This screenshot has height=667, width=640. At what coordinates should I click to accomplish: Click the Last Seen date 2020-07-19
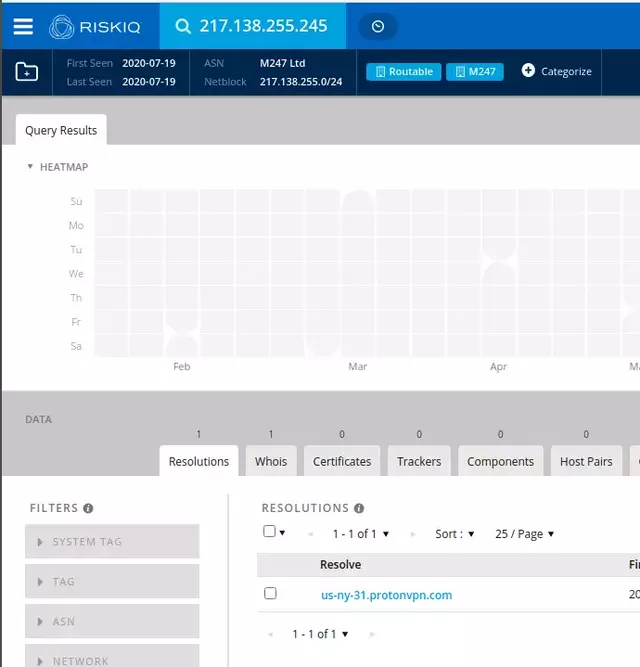click(x=149, y=82)
